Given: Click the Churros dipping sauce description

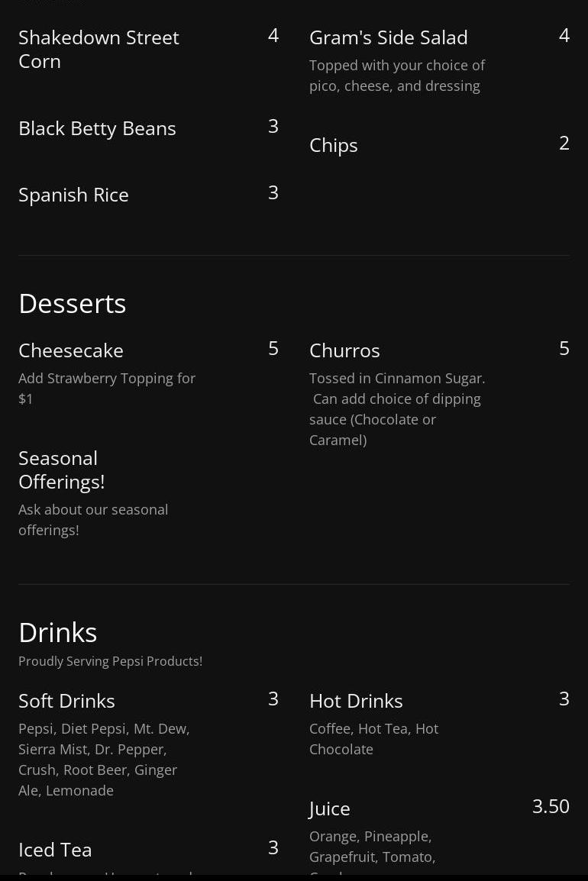Looking at the screenshot, I should coord(396,409).
